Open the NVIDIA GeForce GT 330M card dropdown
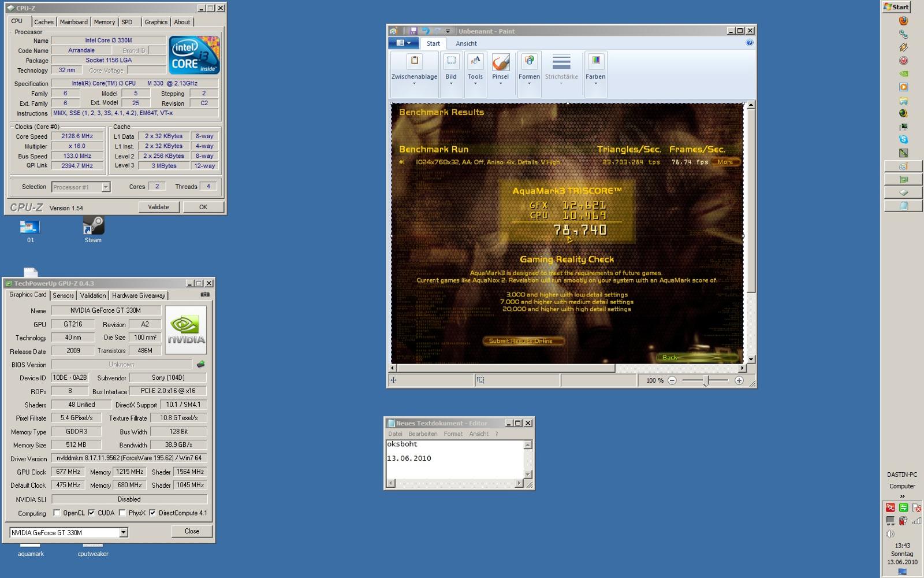924x578 pixels. (x=69, y=532)
